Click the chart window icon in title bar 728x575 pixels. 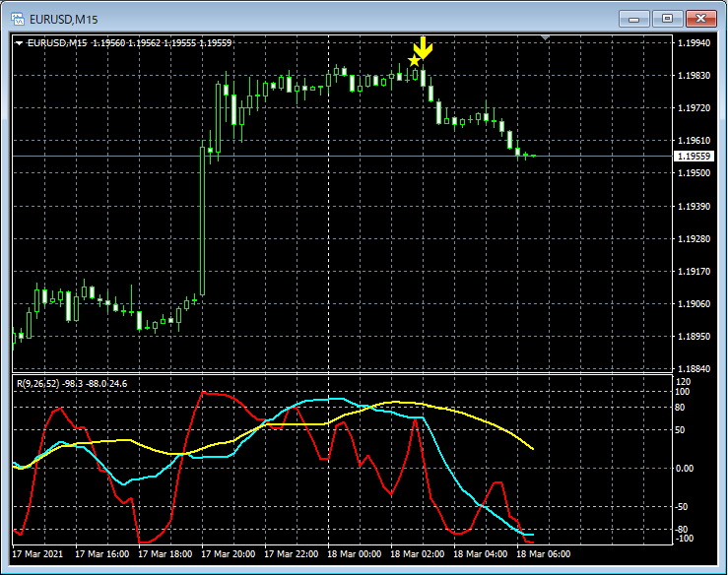click(x=18, y=19)
